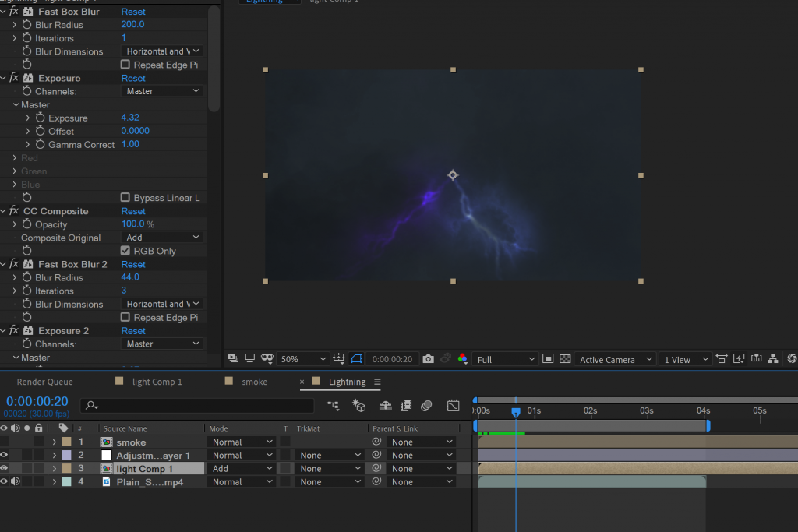Screen dimensions: 798x532
Task: Click the Comp Flowchart icon in viewer footer
Action: pyautogui.click(x=773, y=359)
